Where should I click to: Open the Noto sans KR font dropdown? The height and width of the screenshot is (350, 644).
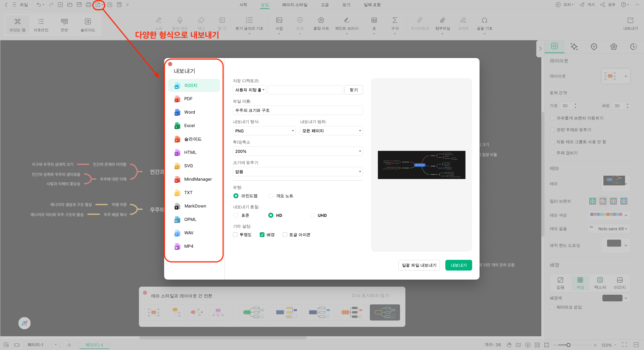(x=612, y=229)
